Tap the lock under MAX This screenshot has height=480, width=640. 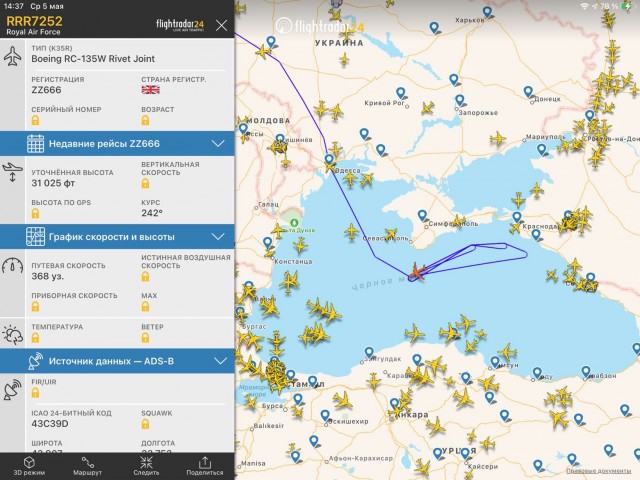point(145,307)
